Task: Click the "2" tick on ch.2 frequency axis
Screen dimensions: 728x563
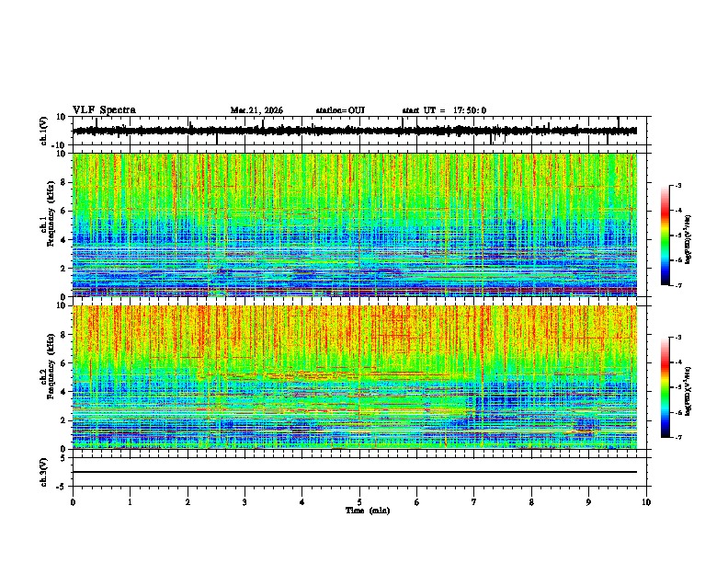Action: coord(64,420)
